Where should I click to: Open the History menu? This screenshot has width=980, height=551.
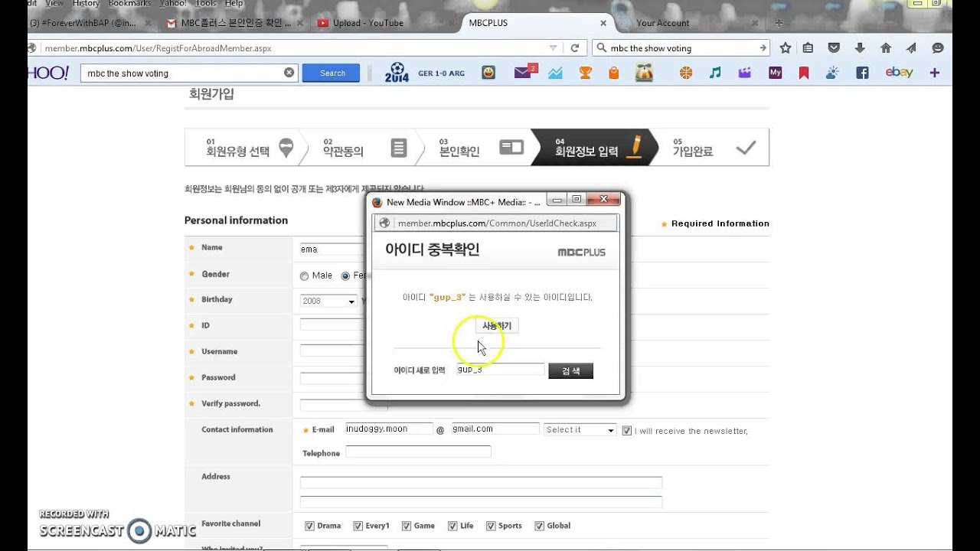pos(86,4)
